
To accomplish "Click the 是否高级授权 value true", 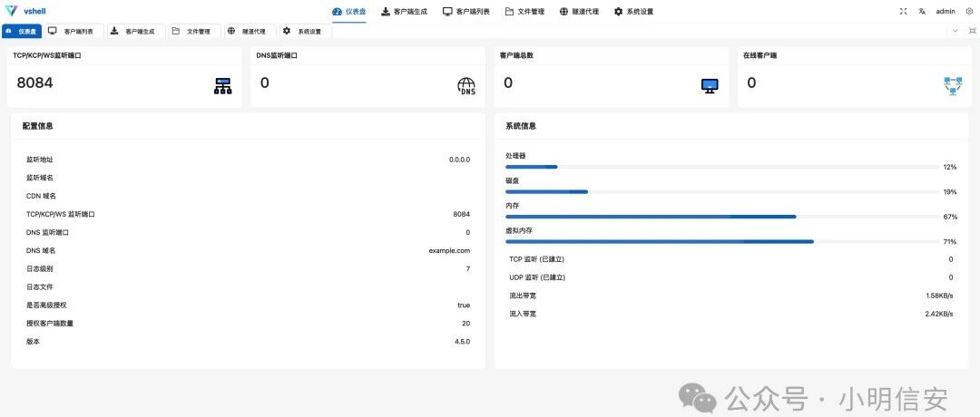I will coord(464,305).
